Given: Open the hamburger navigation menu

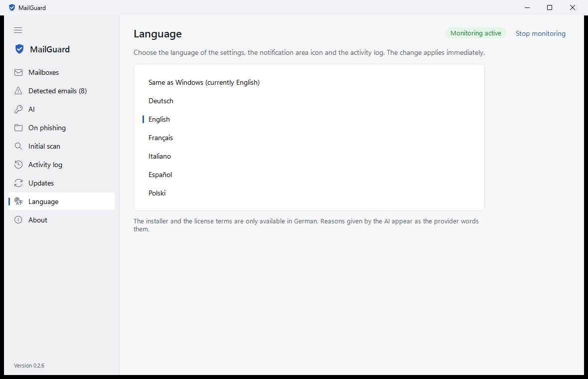Looking at the screenshot, I should pyautogui.click(x=18, y=30).
